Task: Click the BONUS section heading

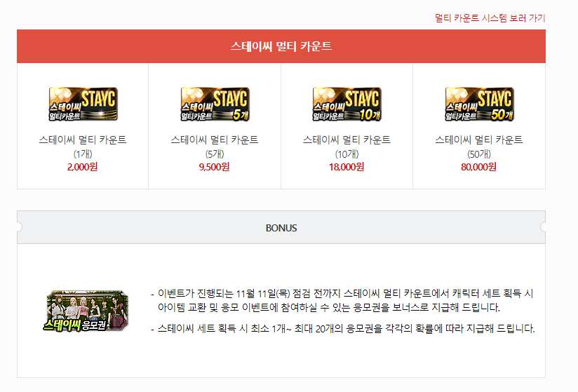Action: pos(281,228)
